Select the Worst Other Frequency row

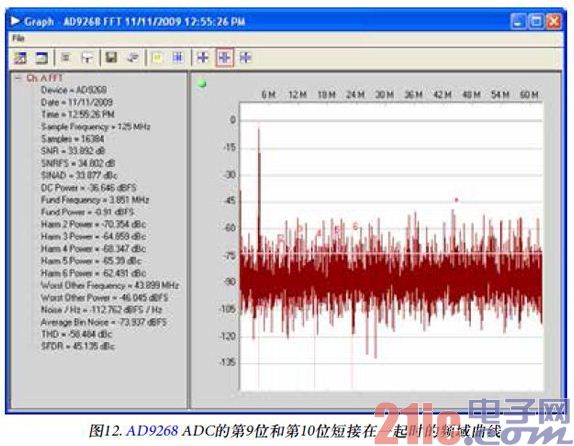pos(110,285)
